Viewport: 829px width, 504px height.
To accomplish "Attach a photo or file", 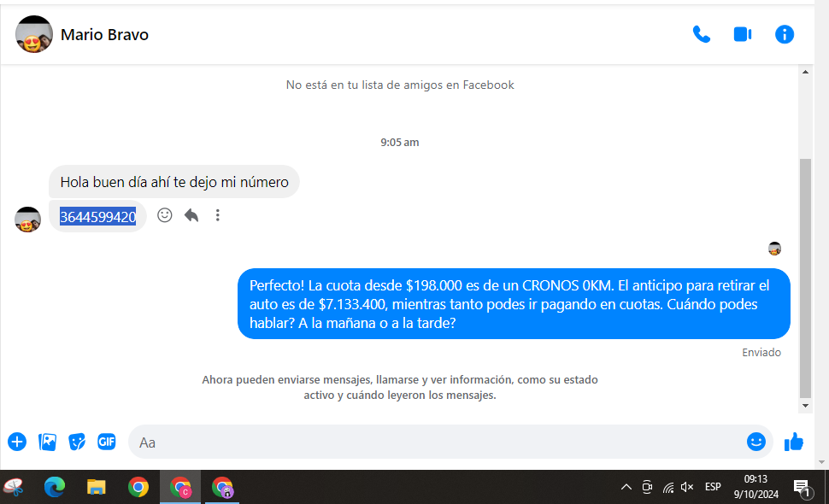I will 48,442.
